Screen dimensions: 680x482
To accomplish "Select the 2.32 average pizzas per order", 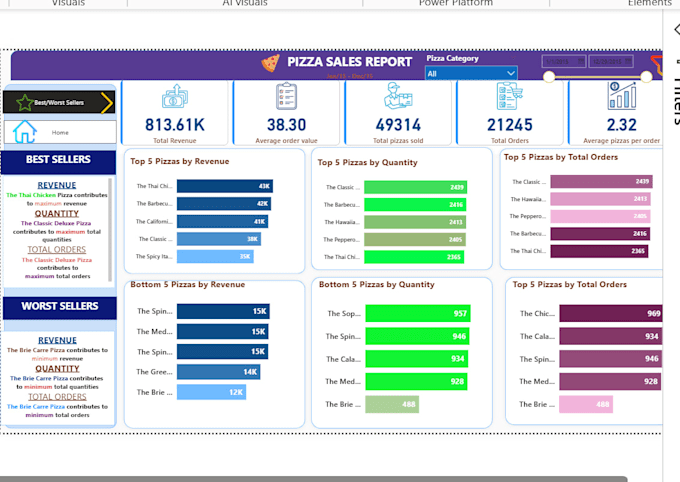I will click(621, 125).
